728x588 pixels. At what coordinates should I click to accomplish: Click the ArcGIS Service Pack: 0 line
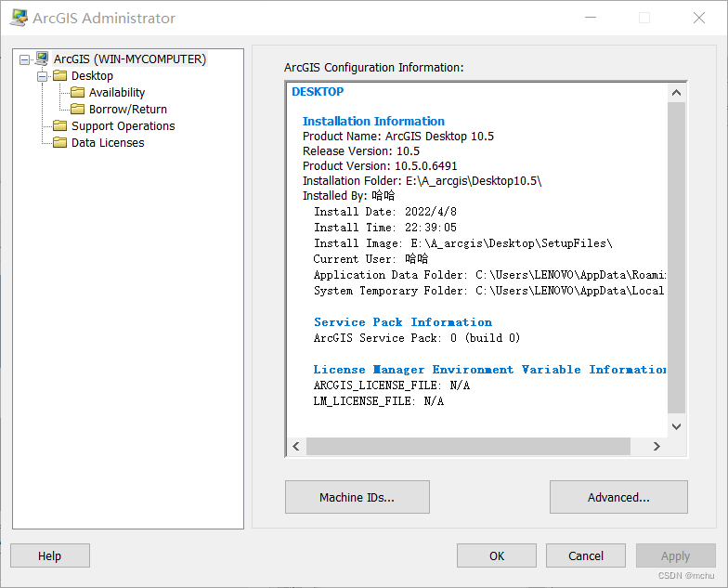click(416, 338)
